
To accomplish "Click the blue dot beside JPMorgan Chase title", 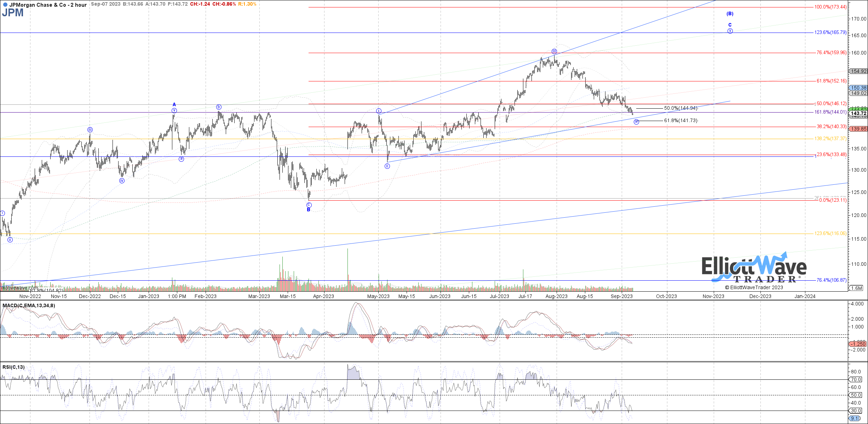I will point(5,5).
